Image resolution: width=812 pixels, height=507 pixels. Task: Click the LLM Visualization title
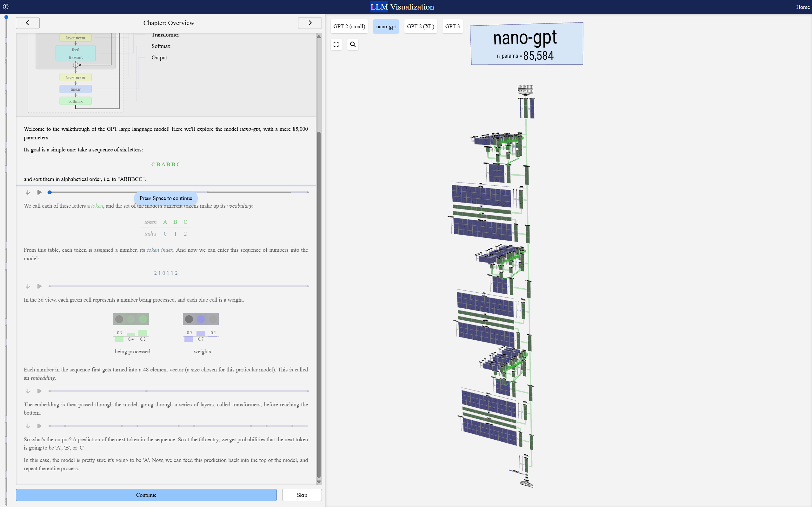click(x=402, y=7)
